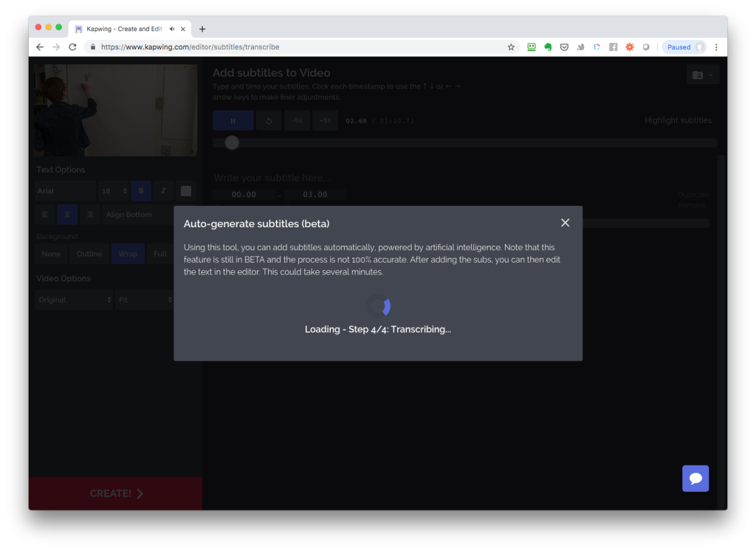
Task: Toggle bold text formatting
Action: (141, 191)
